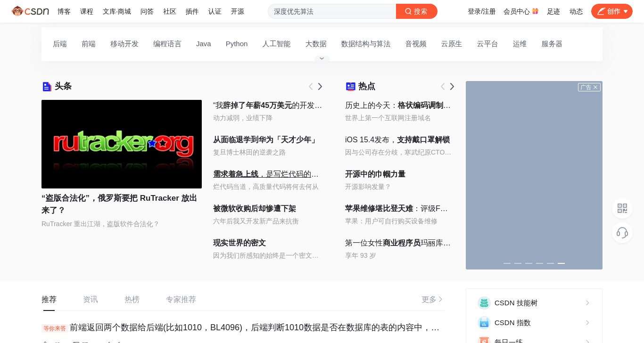Viewport: 644px width, 343px height.
Task: Open the 课程 menu
Action: pyautogui.click(x=87, y=11)
